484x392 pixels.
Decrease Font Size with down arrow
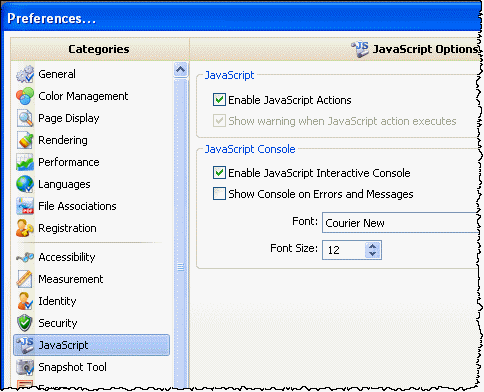373,254
